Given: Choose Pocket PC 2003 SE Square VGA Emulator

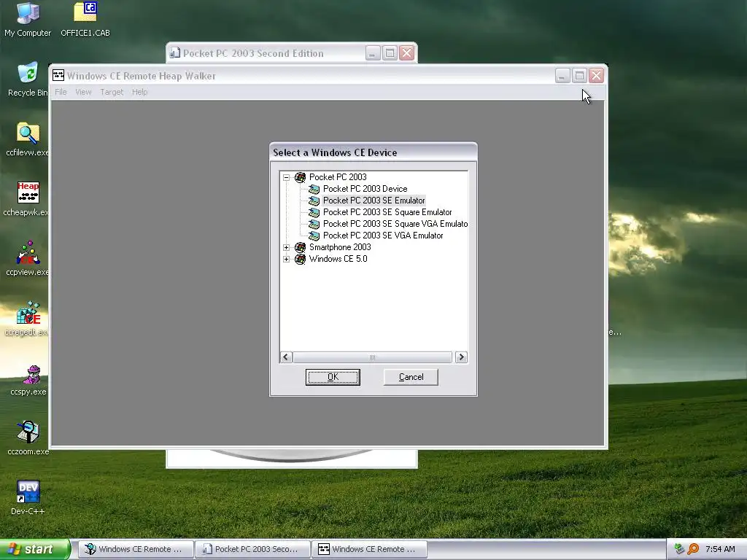Looking at the screenshot, I should 395,224.
